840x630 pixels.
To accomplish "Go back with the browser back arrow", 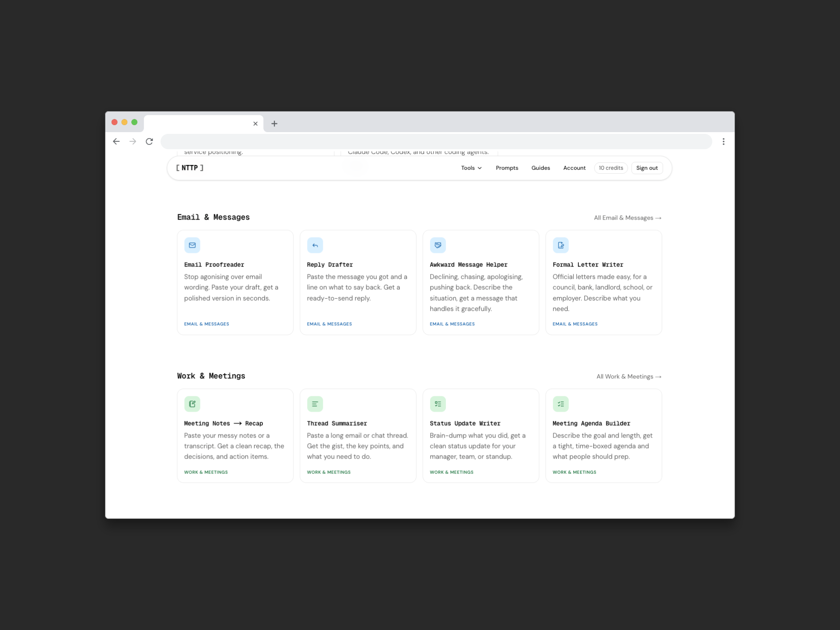I will coord(116,141).
